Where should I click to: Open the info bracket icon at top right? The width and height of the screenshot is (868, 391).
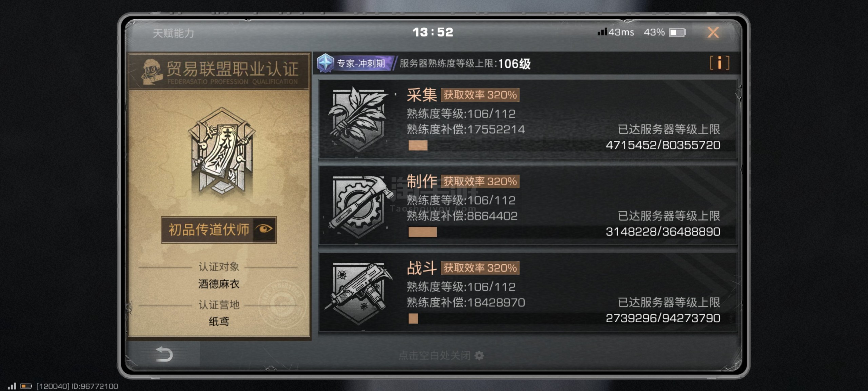719,63
